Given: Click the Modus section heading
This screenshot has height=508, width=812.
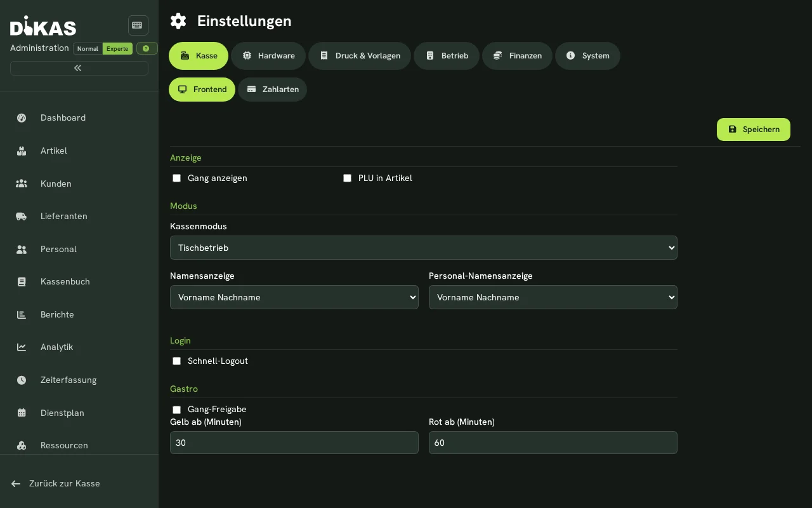Looking at the screenshot, I should [183, 206].
